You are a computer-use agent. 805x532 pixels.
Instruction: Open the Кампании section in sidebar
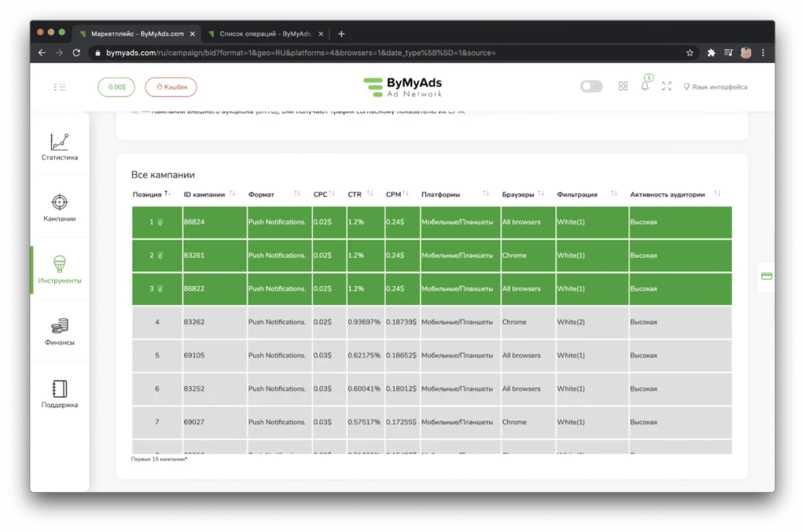[60, 207]
